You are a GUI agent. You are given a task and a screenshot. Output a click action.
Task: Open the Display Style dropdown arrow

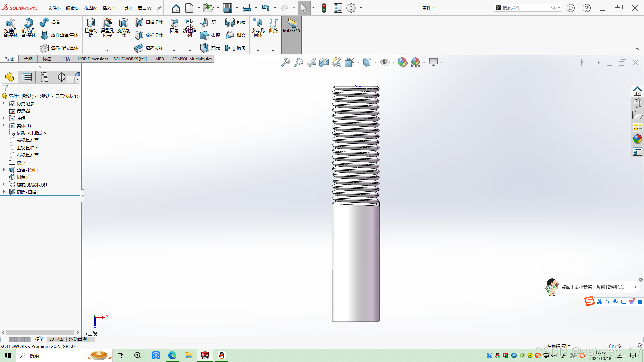pos(376,62)
